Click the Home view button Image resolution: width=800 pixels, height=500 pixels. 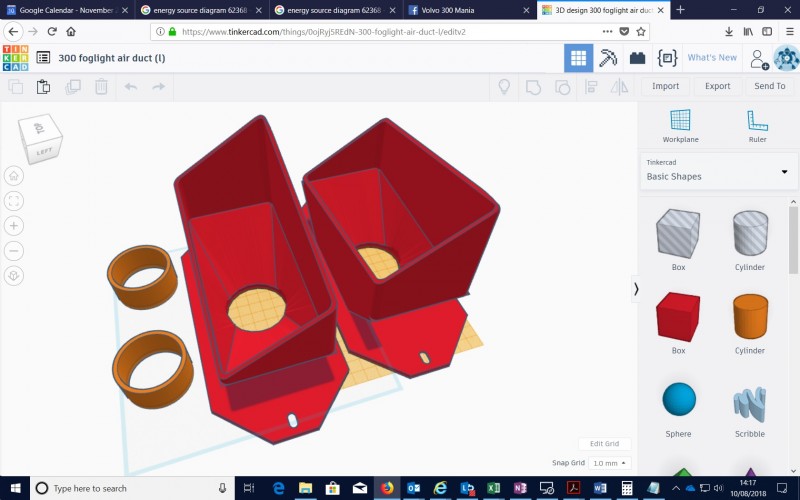[14, 175]
